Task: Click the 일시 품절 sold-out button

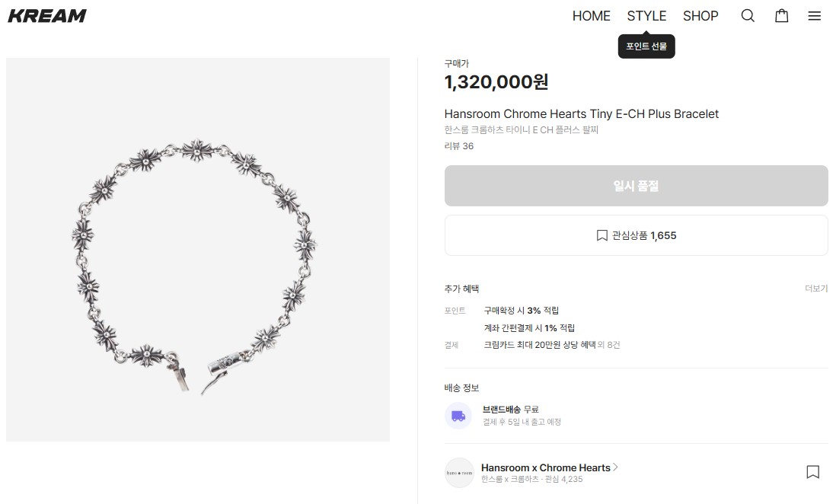Action: coord(636,186)
